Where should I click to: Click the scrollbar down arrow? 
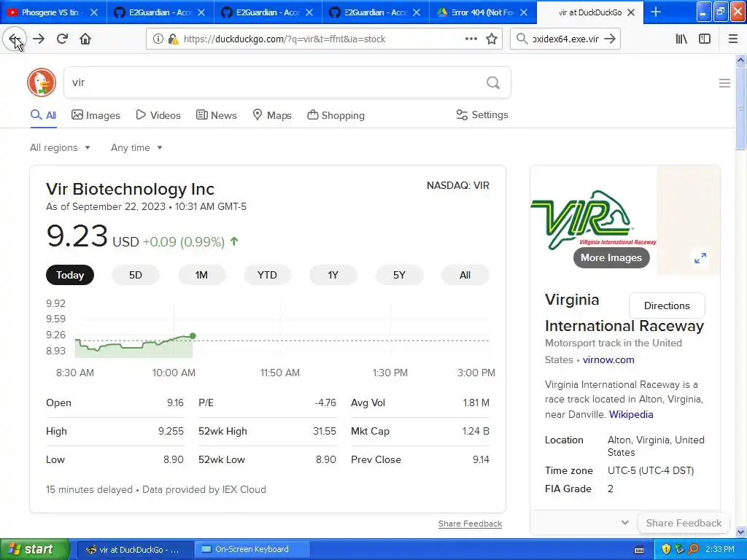pos(740,532)
